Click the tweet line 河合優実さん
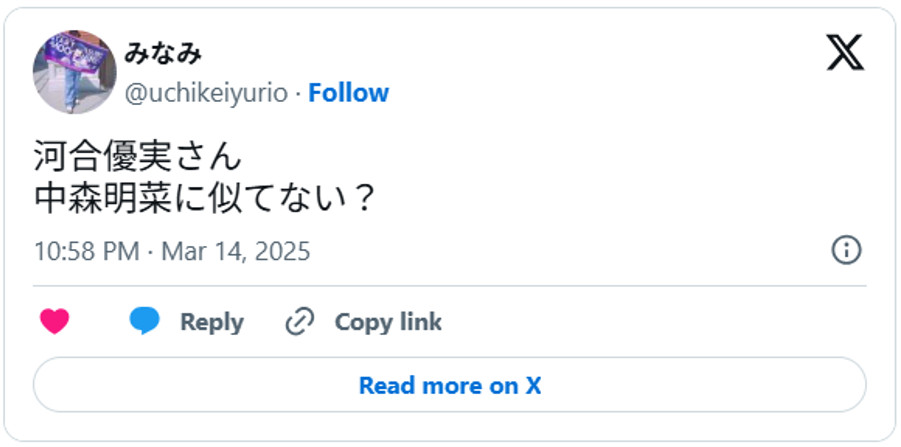Viewport: 901px width, 447px height. (137, 157)
